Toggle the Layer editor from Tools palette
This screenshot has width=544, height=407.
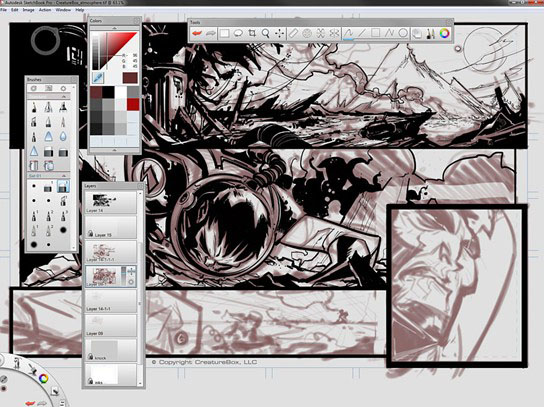[x=417, y=34]
